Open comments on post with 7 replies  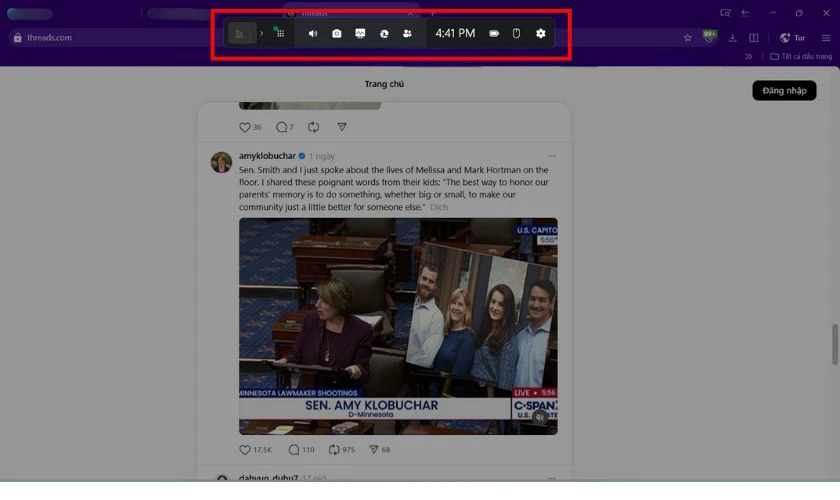tap(284, 127)
